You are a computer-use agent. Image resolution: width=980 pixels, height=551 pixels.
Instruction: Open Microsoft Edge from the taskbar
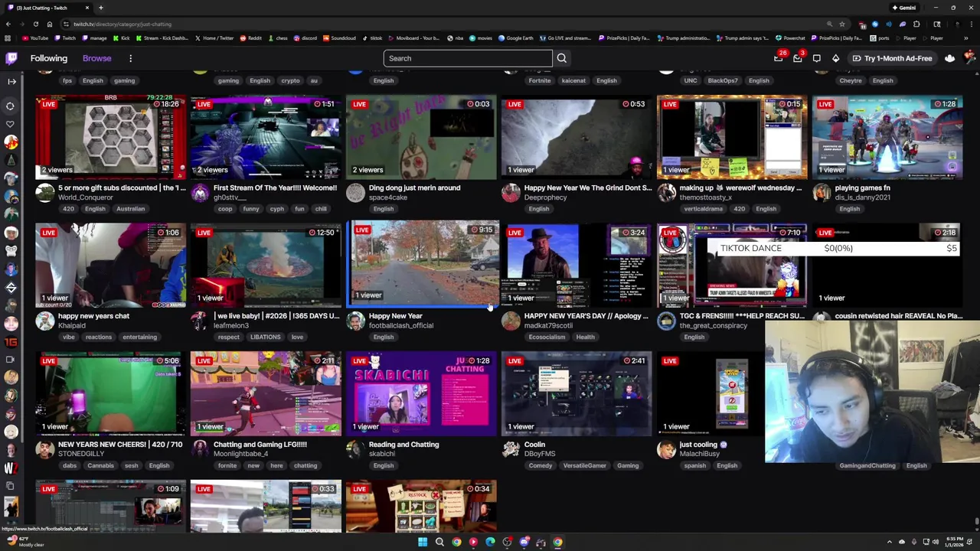(x=490, y=542)
